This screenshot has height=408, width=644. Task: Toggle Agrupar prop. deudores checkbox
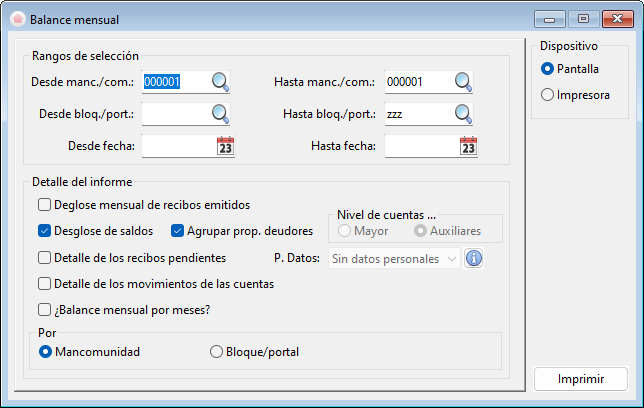point(179,231)
